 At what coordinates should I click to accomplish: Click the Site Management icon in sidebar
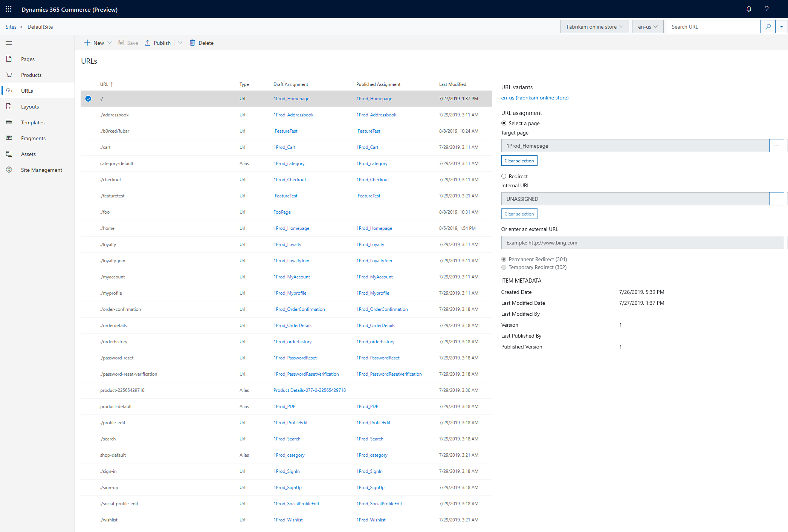coord(9,170)
